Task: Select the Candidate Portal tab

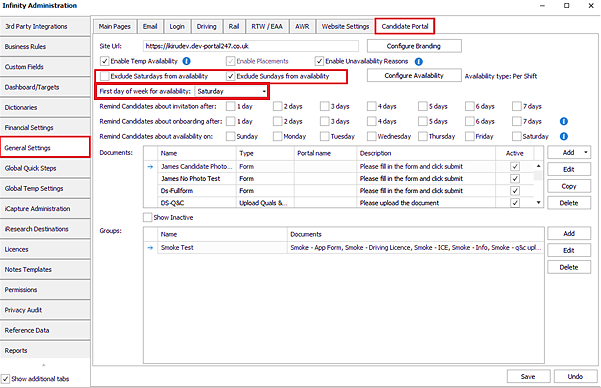Action: 405,26
